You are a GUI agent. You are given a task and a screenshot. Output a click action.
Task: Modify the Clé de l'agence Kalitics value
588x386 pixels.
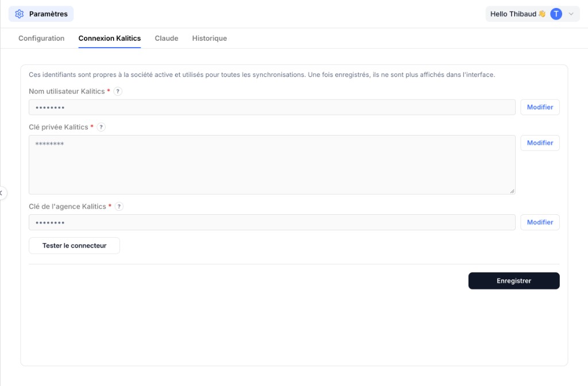click(x=540, y=222)
